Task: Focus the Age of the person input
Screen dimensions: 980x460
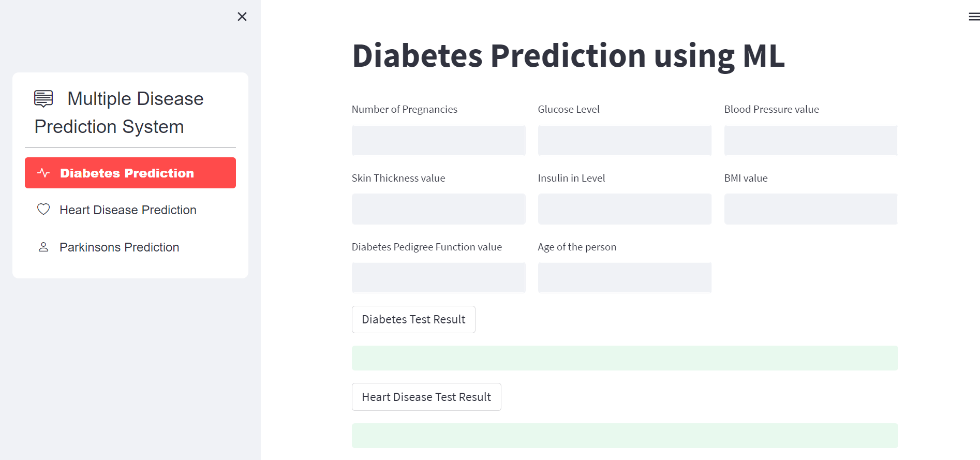Action: [625, 277]
